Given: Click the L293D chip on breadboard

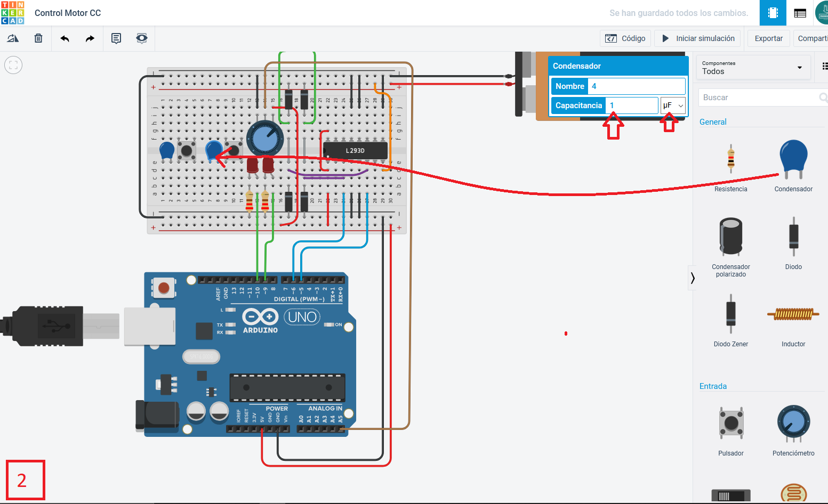Looking at the screenshot, I should click(355, 150).
